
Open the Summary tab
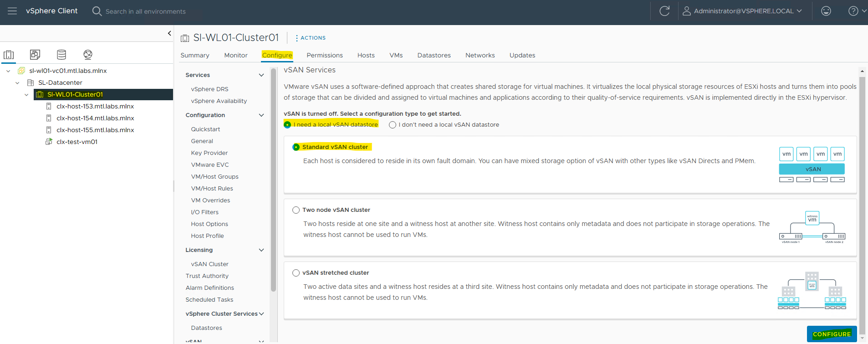(195, 55)
